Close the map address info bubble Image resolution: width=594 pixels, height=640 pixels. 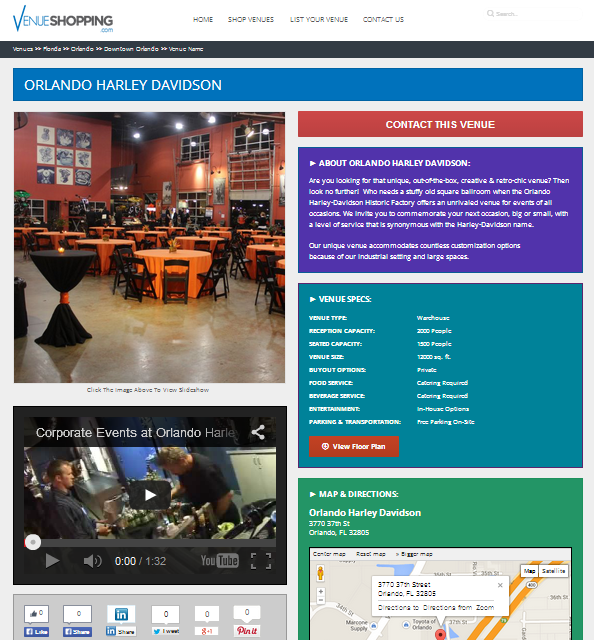click(500, 585)
